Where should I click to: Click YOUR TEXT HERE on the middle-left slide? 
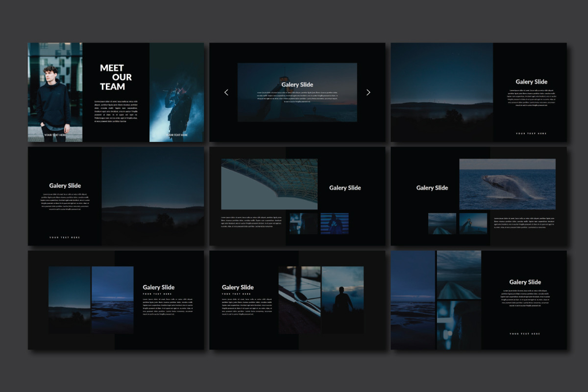[65, 238]
